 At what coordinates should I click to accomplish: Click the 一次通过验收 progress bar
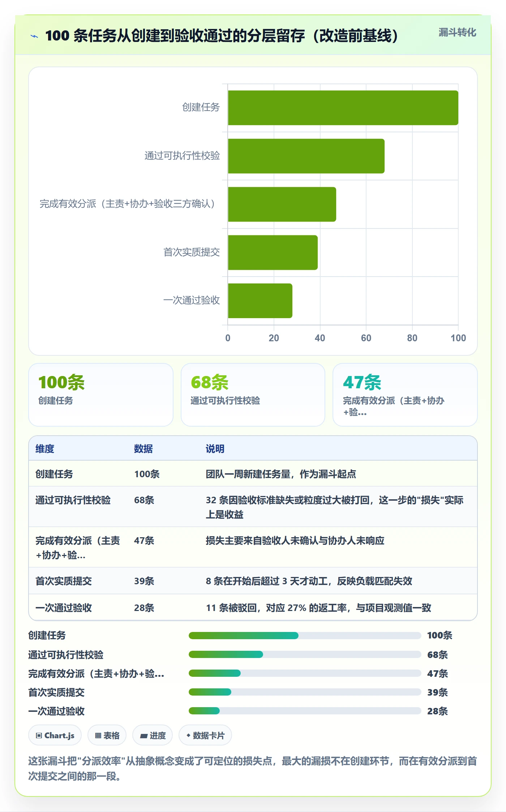(x=305, y=711)
